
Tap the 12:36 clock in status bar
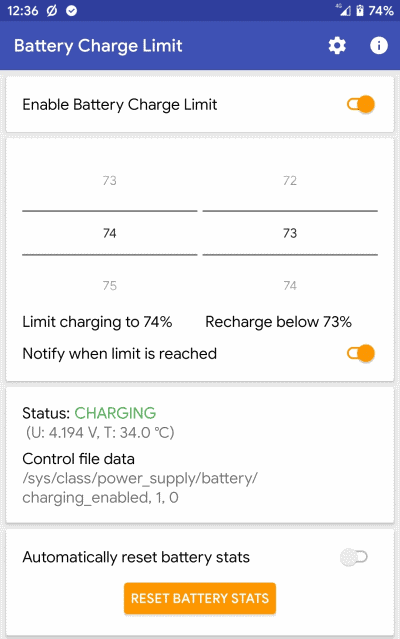coord(23,11)
